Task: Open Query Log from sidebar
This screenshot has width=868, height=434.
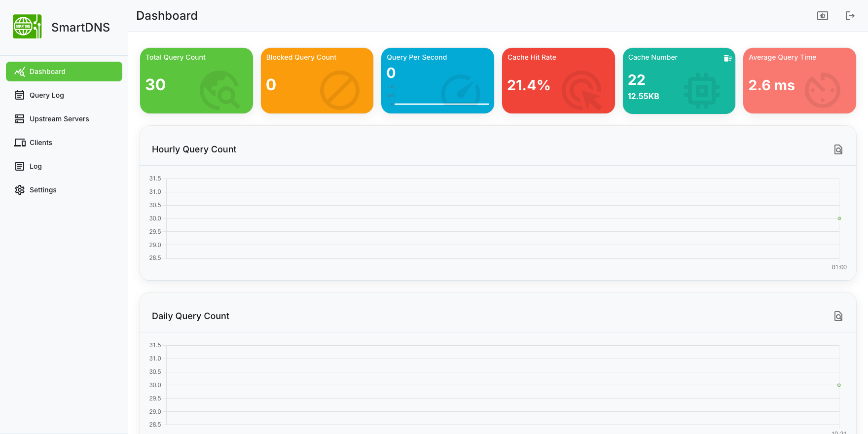Action: coord(64,95)
